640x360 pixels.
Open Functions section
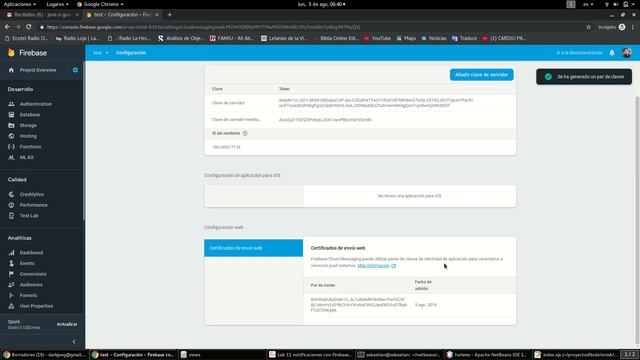(30, 147)
